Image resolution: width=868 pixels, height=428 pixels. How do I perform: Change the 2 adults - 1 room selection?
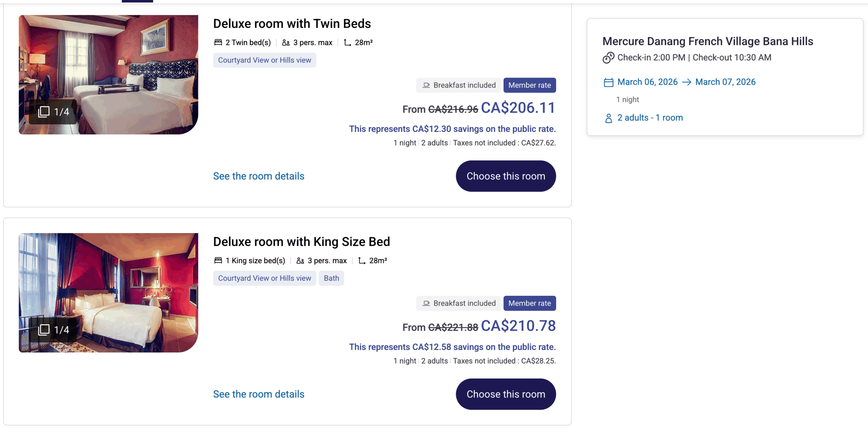click(650, 118)
